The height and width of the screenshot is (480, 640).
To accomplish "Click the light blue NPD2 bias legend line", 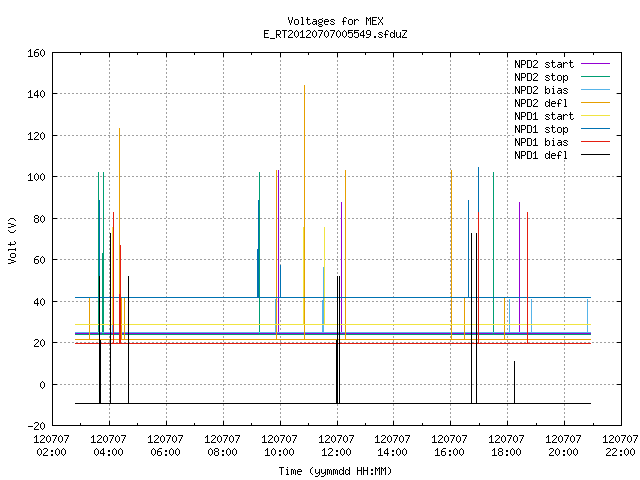I will pyautogui.click(x=595, y=90).
